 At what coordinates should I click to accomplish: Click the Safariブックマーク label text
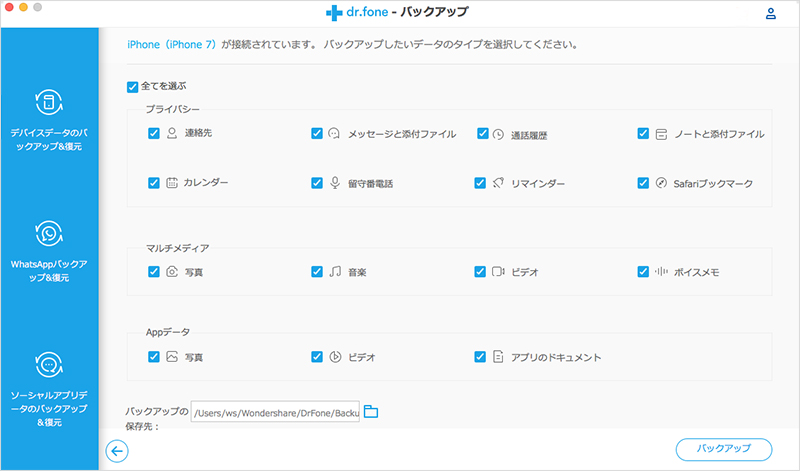(713, 184)
